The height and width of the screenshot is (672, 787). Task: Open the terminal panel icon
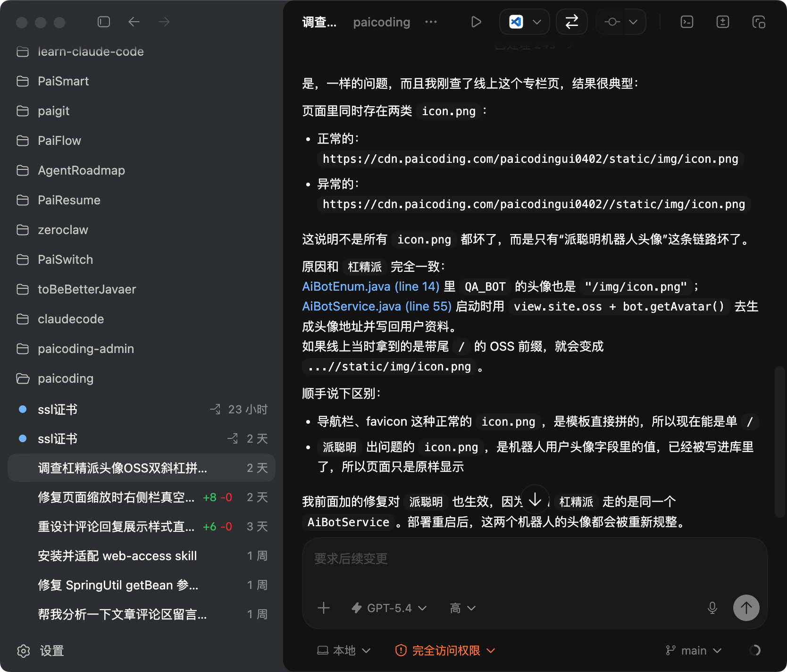tap(687, 22)
